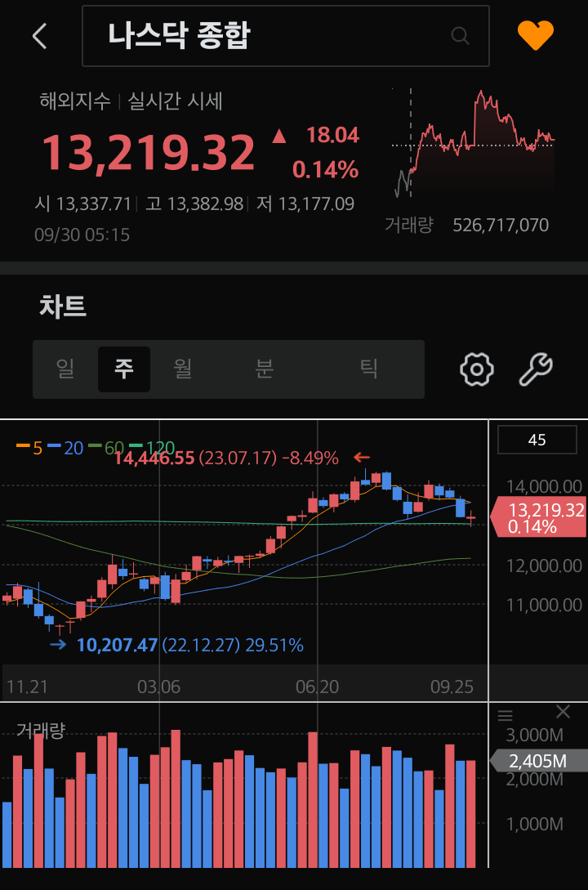The width and height of the screenshot is (588, 890).
Task: Tap the 60 moving average legend
Action: point(107,448)
